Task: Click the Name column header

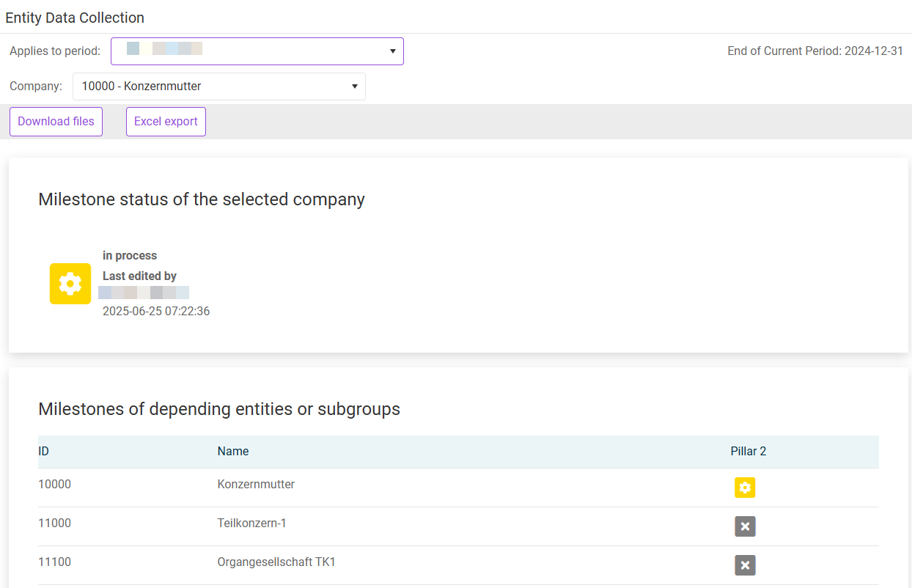Action: [233, 452]
